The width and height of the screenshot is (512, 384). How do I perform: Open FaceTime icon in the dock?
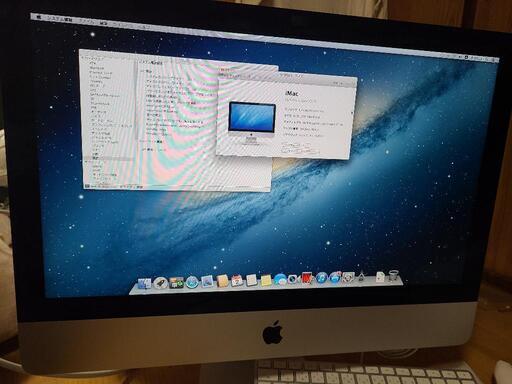click(294, 279)
